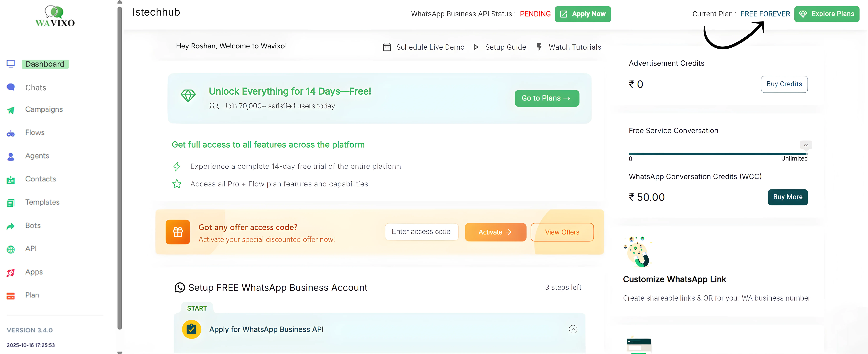Open Templates from the sidebar menu
The height and width of the screenshot is (354, 868).
[42, 202]
